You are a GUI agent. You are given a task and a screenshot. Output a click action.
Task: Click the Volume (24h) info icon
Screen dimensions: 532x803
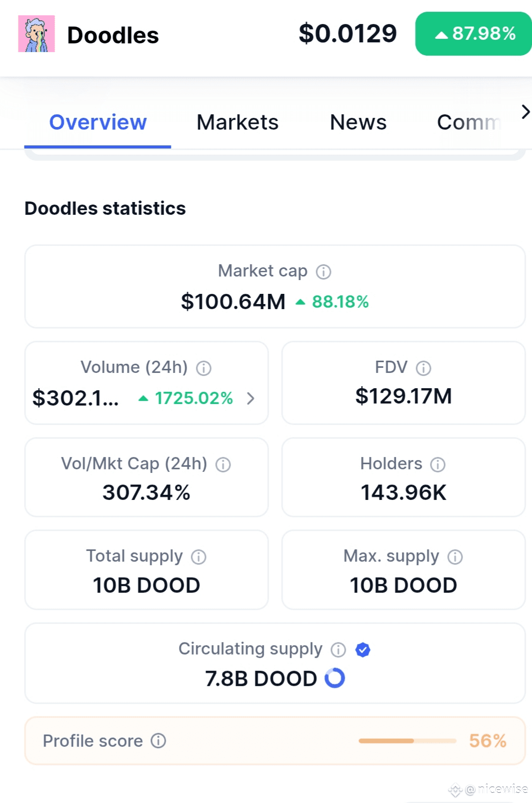[x=204, y=368]
